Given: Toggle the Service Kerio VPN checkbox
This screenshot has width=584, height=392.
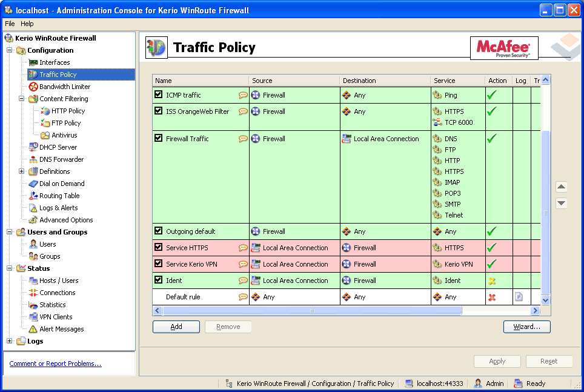Looking at the screenshot, I should pyautogui.click(x=158, y=264).
